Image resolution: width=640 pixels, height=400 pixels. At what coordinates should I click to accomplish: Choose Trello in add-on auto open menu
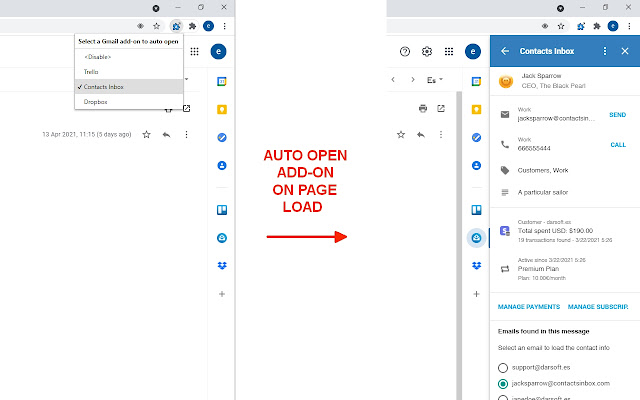pos(129,72)
